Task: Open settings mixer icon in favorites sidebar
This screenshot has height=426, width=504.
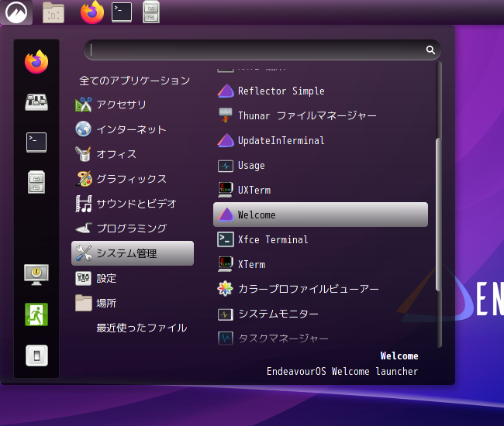Action: (x=36, y=102)
